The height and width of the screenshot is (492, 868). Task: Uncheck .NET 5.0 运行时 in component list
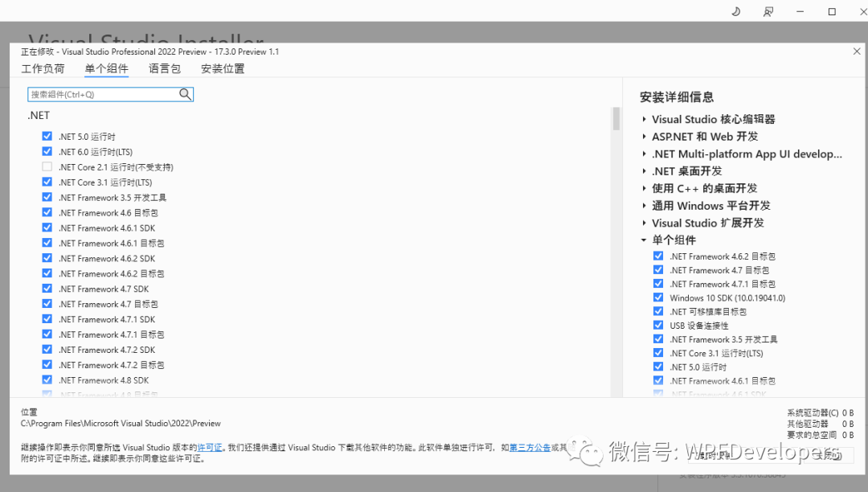click(47, 136)
